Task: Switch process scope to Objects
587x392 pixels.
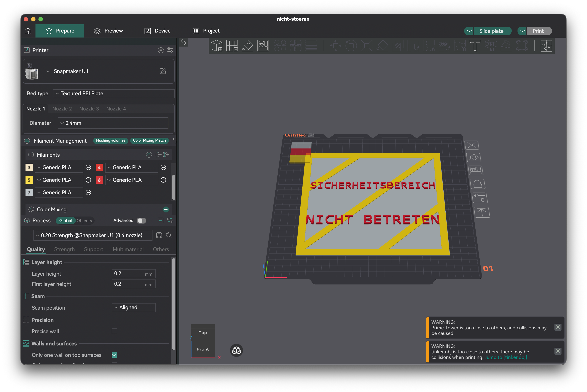Action: 84,221
